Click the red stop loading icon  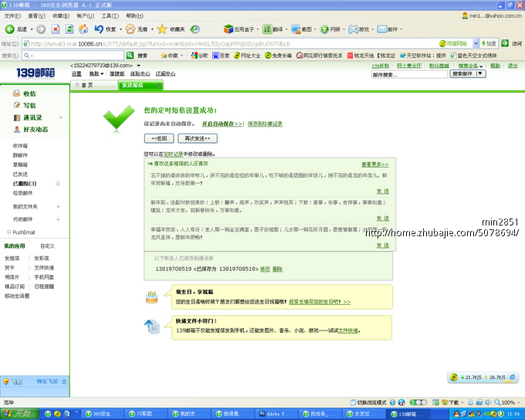[56, 29]
